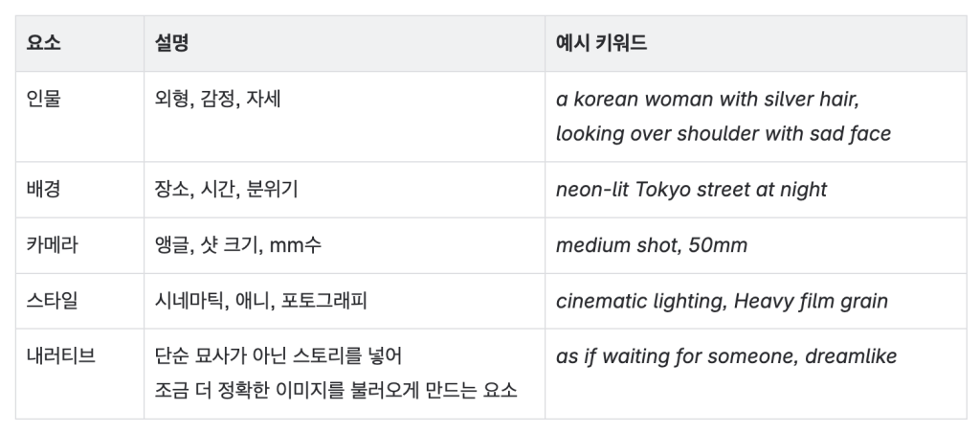980x434 pixels.
Task: Click 'looking over shoulder with sad face' text
Action: point(724,133)
